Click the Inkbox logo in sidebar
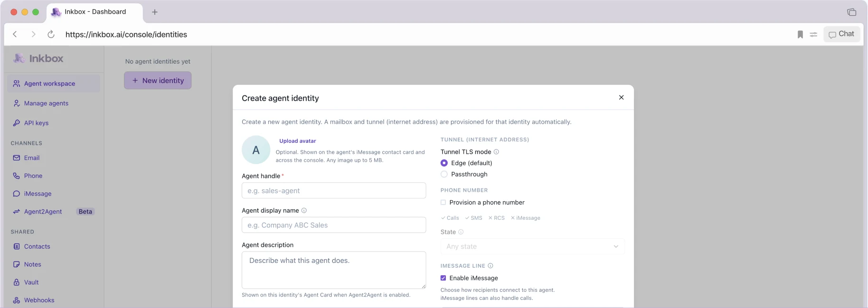The width and height of the screenshot is (868, 308). tap(38, 58)
